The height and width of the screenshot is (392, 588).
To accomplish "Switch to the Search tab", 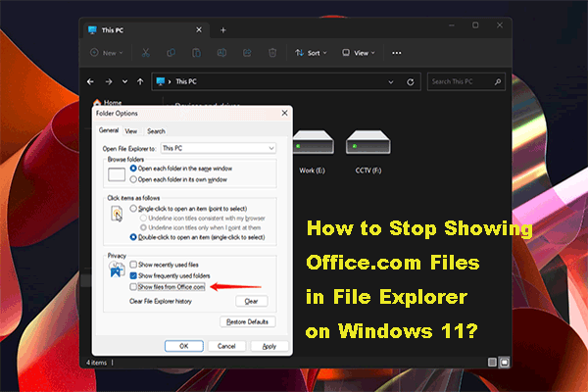I will 156,131.
